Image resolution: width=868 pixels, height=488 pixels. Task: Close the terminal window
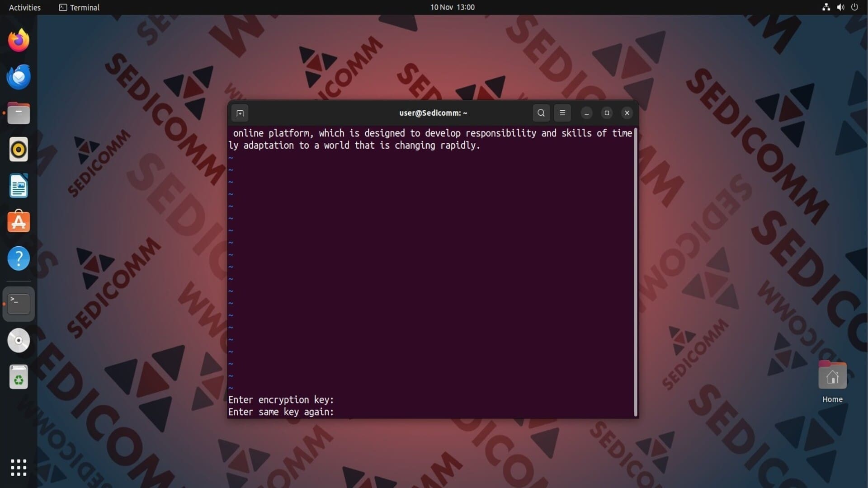[627, 113]
